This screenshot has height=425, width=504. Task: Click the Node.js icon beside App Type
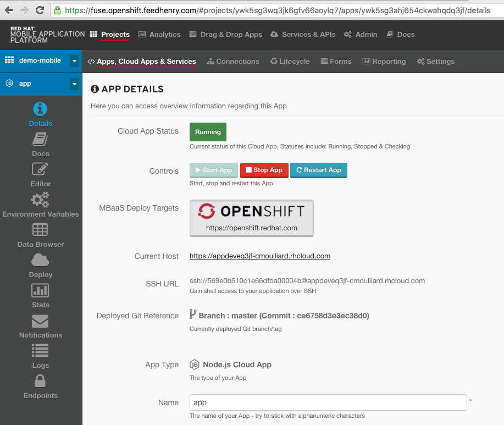point(195,365)
